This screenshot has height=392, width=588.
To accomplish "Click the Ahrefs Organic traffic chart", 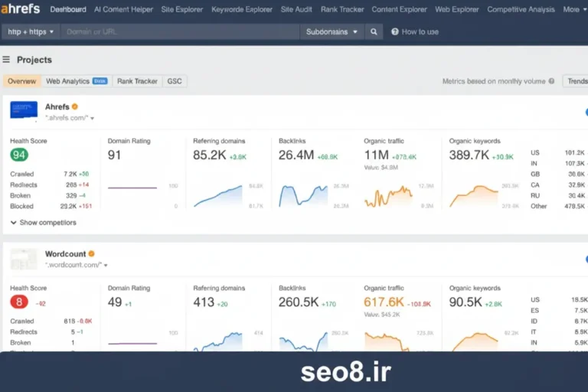I will (388, 197).
